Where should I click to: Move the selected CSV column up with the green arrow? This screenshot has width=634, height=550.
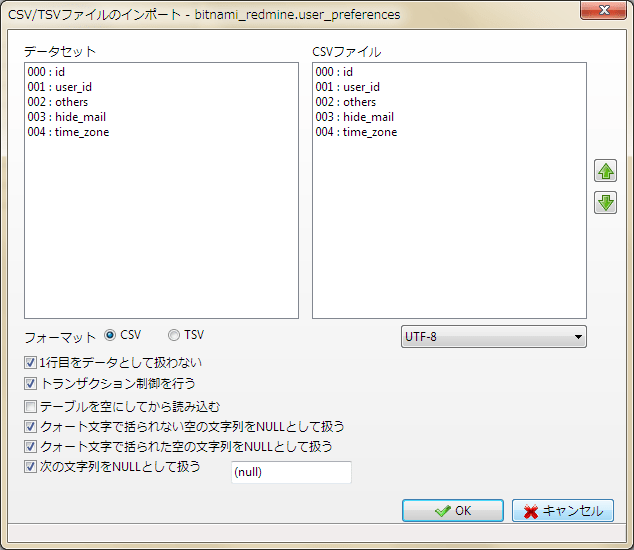point(605,171)
